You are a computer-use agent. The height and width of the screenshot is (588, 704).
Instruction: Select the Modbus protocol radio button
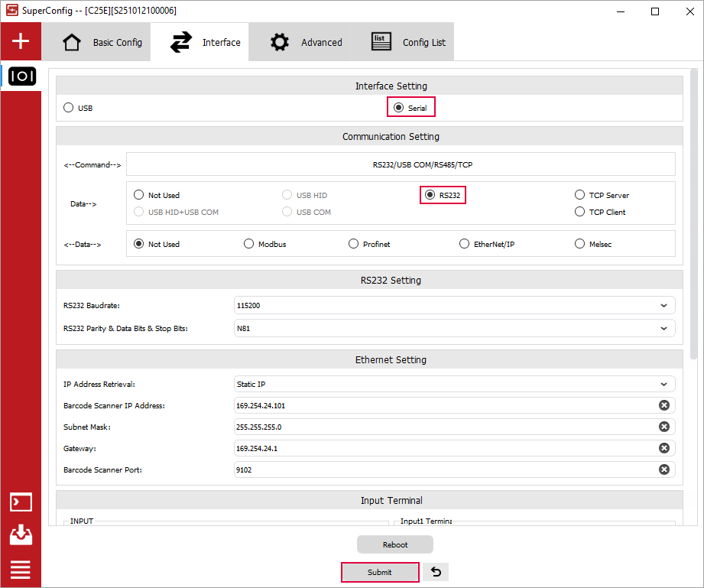[249, 244]
